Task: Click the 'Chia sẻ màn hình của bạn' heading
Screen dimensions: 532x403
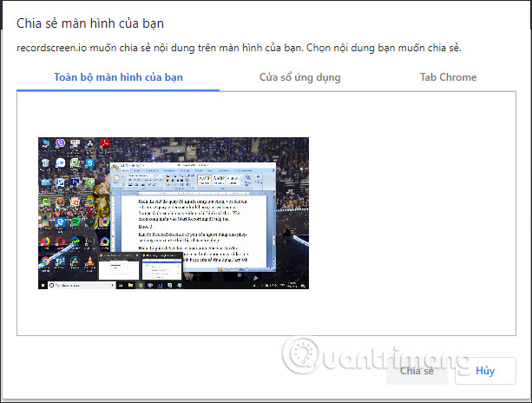Action: click(x=90, y=23)
